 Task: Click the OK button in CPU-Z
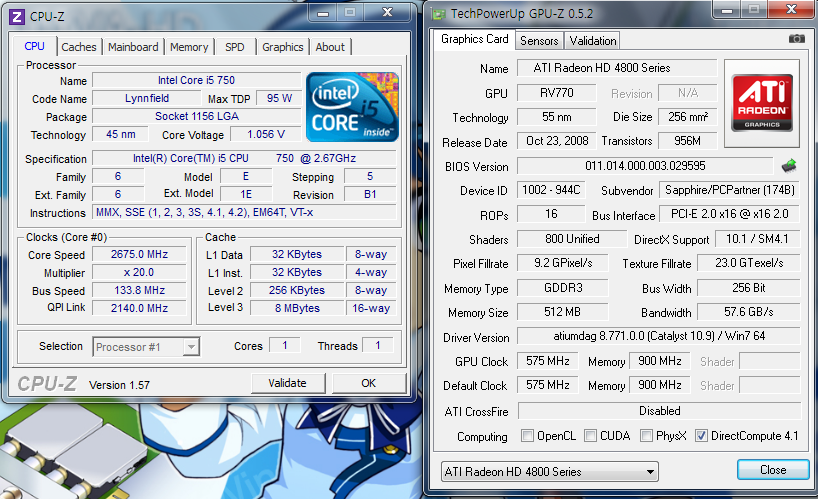368,383
